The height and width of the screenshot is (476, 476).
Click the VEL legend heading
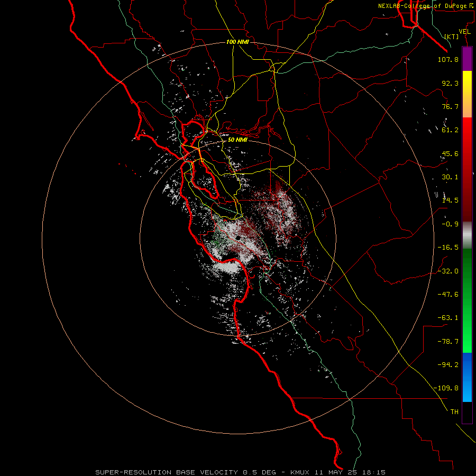(x=464, y=31)
